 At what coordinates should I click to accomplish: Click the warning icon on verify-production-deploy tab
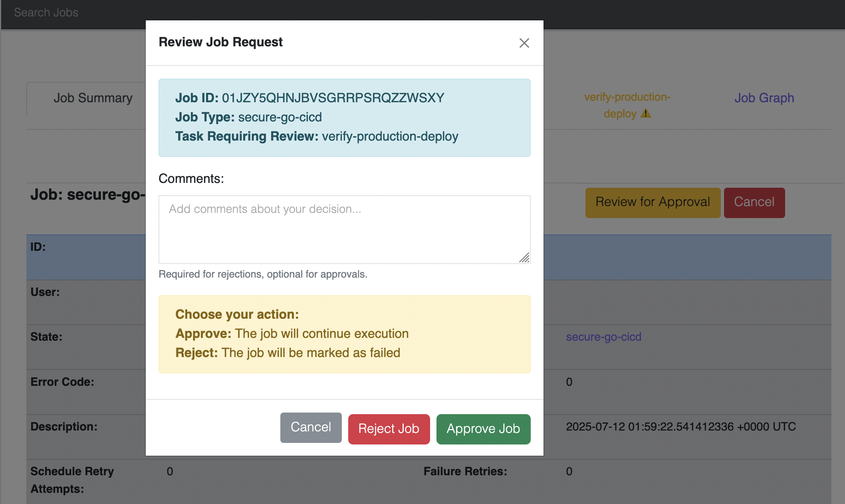pos(646,114)
